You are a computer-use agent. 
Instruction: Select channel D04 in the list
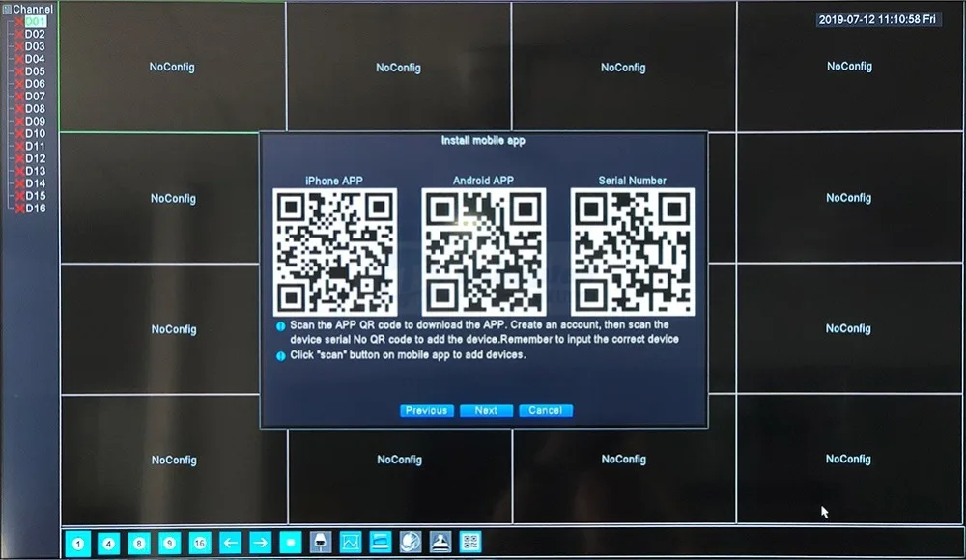(x=35, y=59)
